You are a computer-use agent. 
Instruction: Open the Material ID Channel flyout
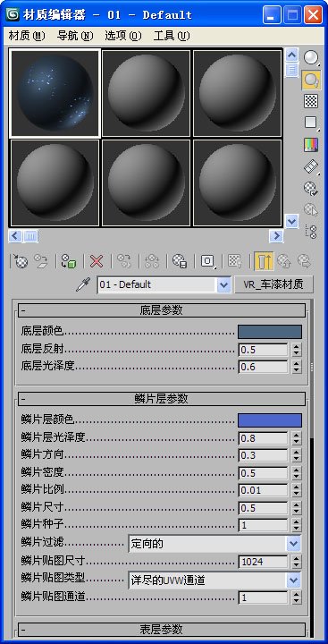coord(207,261)
